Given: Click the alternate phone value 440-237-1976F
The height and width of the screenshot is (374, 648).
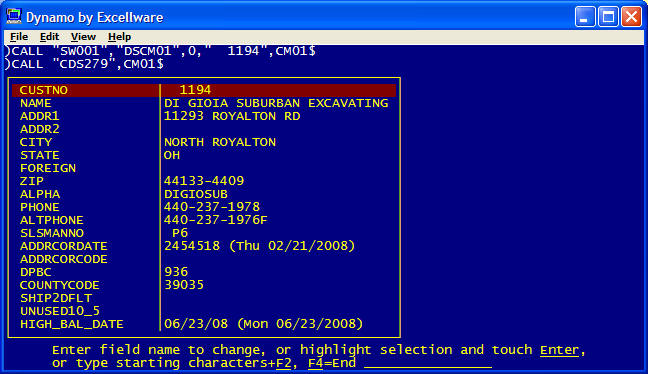Looking at the screenshot, I should (216, 220).
